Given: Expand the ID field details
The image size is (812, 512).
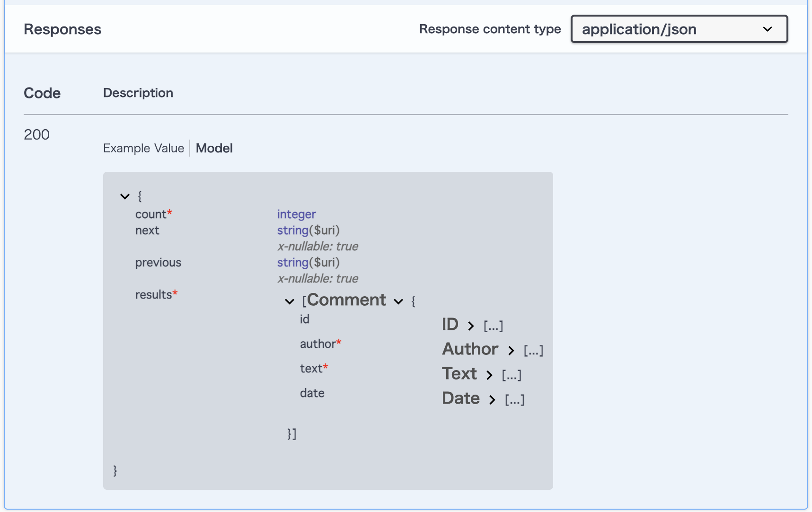Looking at the screenshot, I should [x=471, y=326].
